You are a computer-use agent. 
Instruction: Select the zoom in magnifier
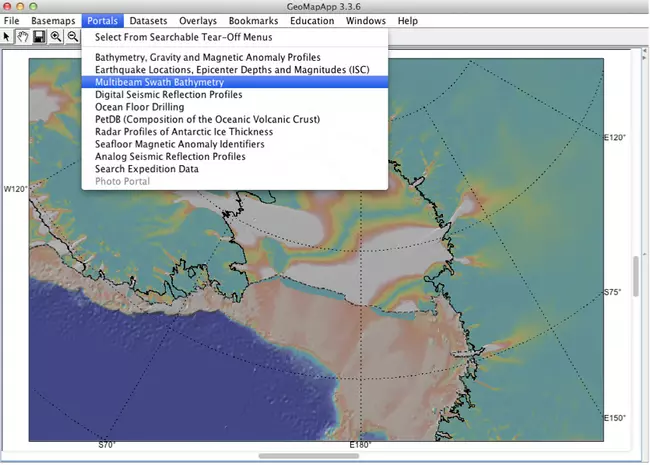(x=56, y=36)
